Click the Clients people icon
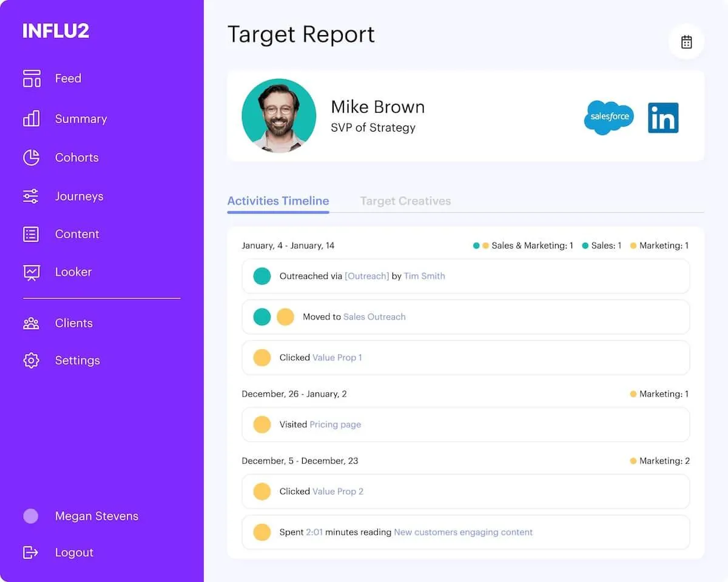The image size is (728, 582). (x=31, y=323)
